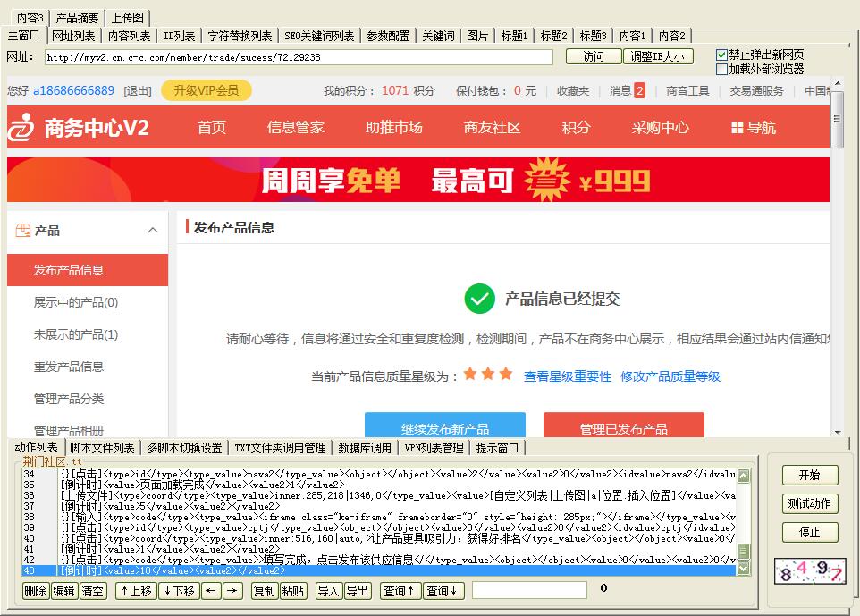860x616 pixels.
Task: Click the ↑上移 button
Action: pyautogui.click(x=136, y=591)
